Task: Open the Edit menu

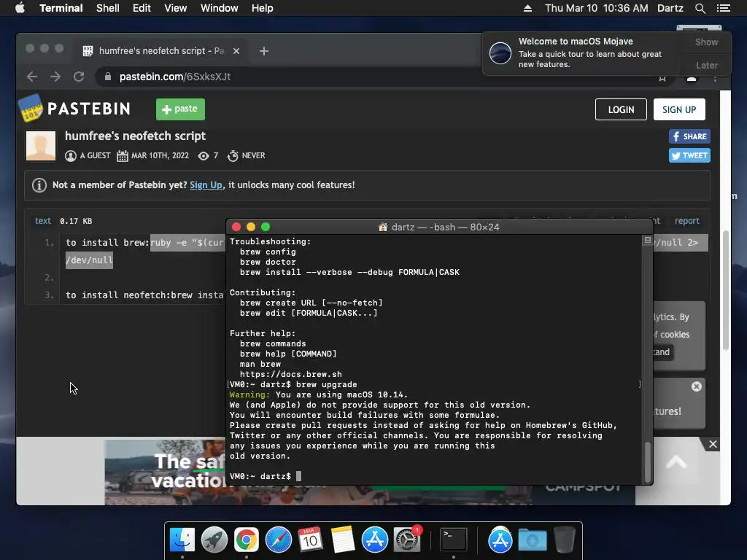Action: [142, 8]
